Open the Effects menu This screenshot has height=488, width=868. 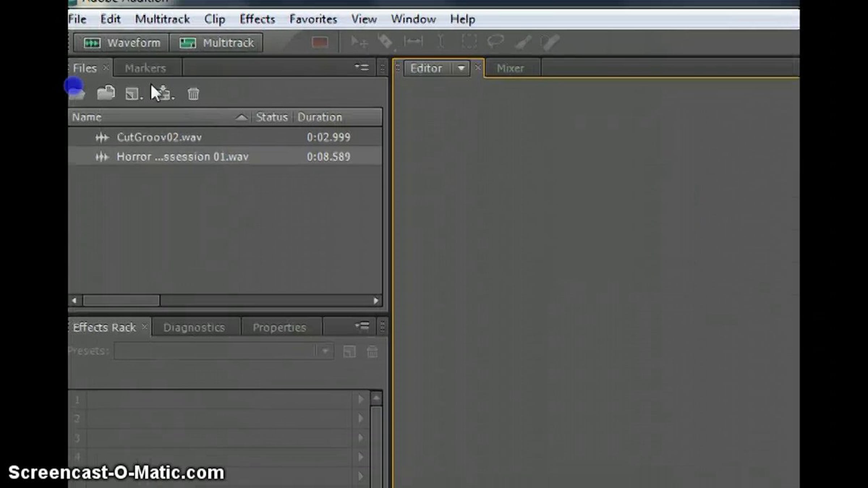pos(257,19)
